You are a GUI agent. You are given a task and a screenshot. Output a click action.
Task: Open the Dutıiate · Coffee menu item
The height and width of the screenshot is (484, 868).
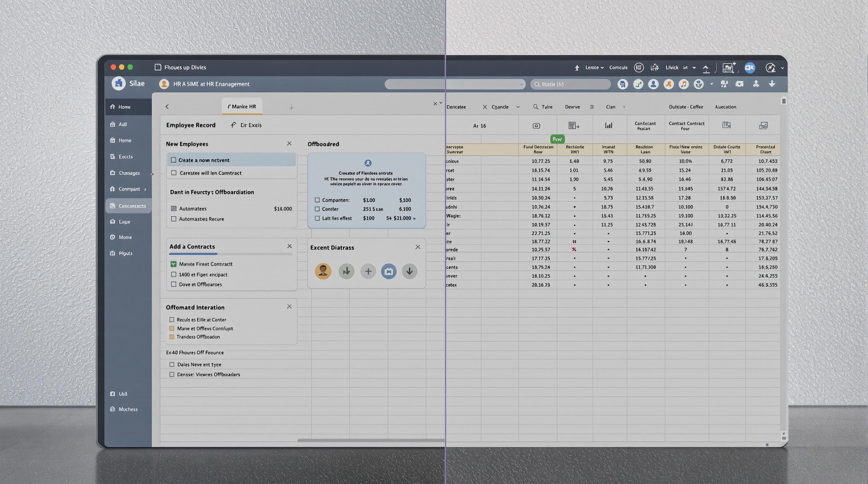click(x=686, y=107)
